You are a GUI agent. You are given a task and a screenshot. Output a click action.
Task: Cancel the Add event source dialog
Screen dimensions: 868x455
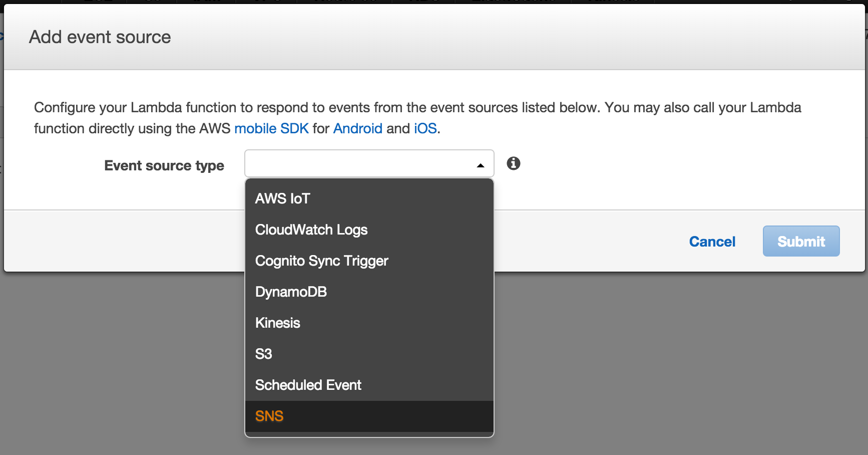point(712,242)
